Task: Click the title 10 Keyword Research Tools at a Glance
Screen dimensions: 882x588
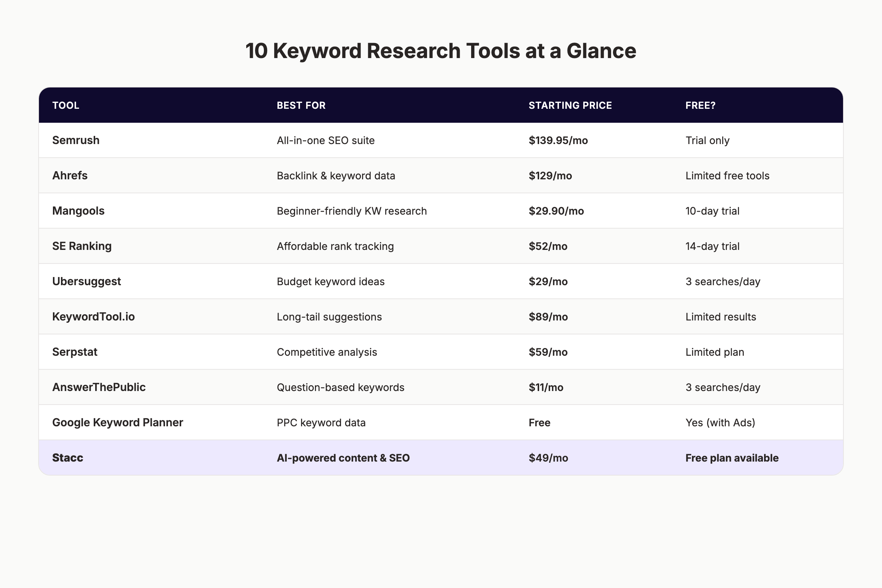Action: (x=441, y=51)
